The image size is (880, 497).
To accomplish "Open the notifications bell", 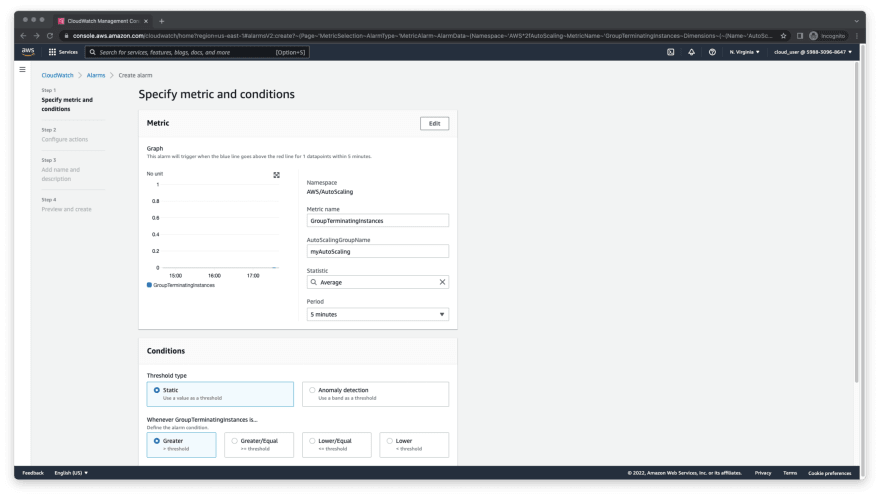I will click(691, 52).
